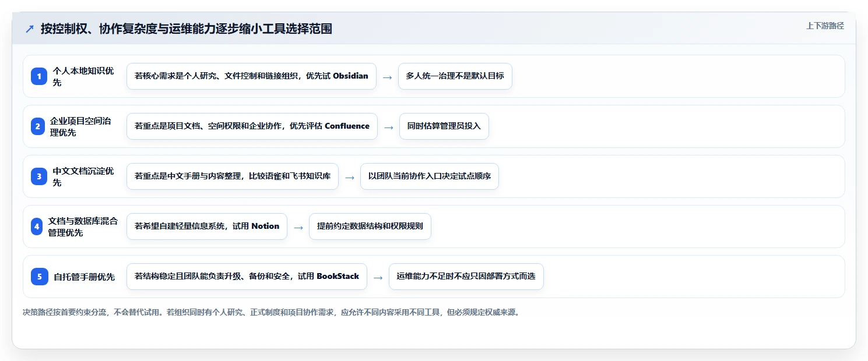Select step number 2 badge
The width and height of the screenshot is (868, 361).
coord(38,126)
